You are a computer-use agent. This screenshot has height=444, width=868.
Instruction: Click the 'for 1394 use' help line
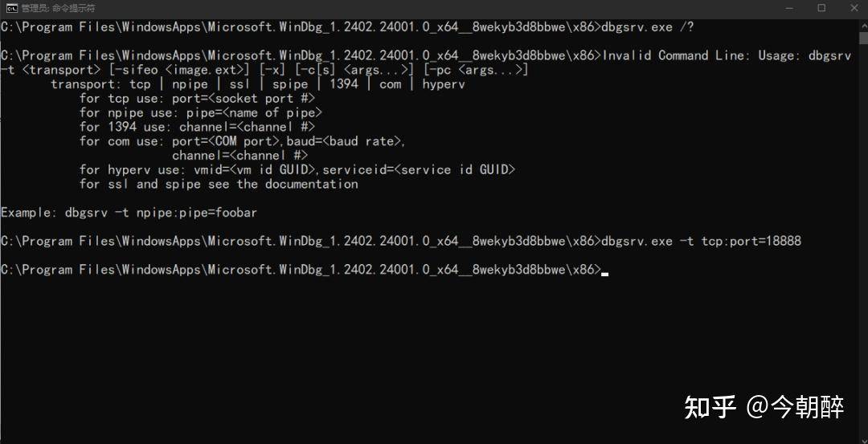coord(197,127)
